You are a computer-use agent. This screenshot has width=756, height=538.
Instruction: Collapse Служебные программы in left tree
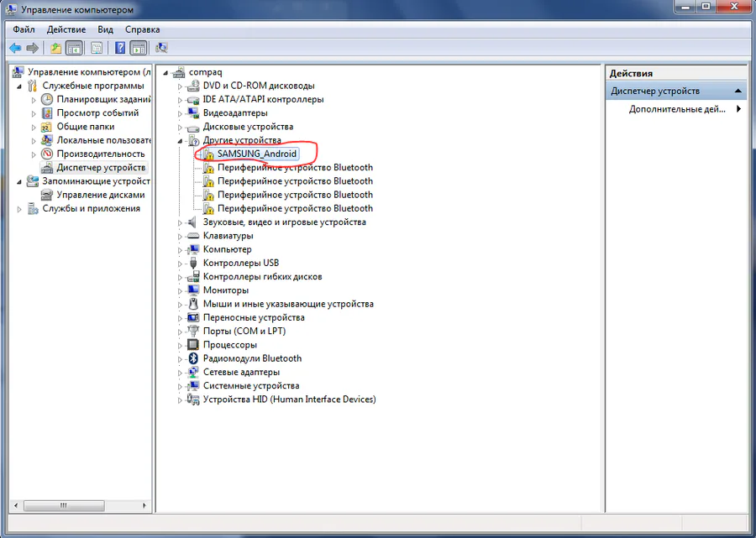click(19, 86)
